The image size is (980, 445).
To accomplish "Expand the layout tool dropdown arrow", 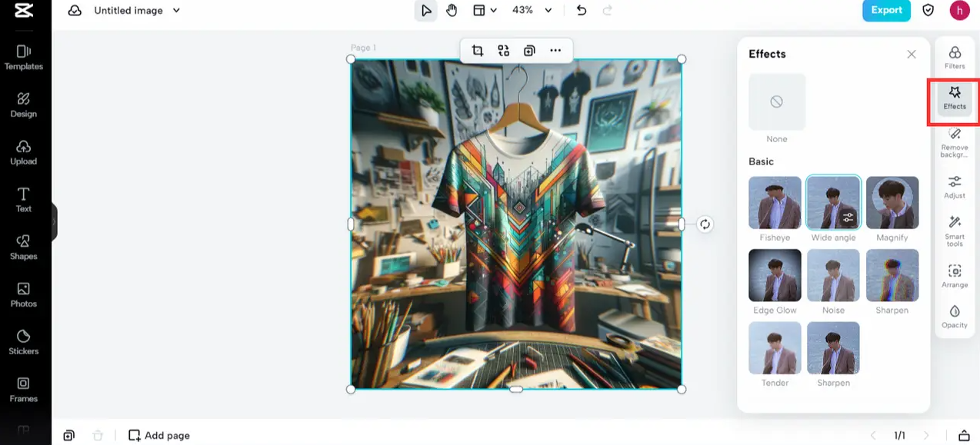I will (492, 11).
